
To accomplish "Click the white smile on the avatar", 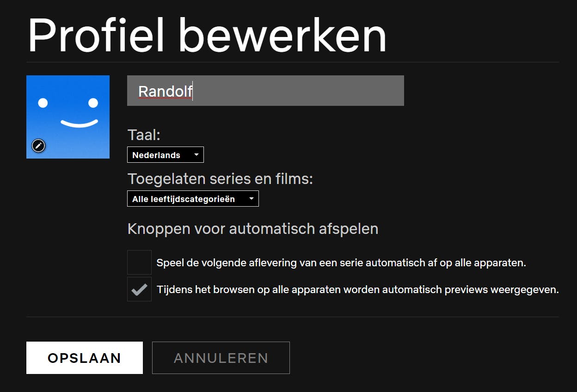I will coord(79,123).
